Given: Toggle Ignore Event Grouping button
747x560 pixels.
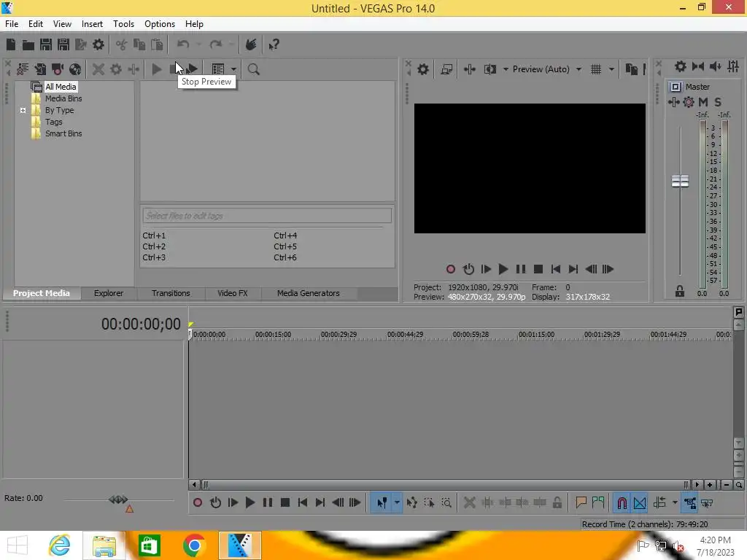Looking at the screenshot, I should coord(708,503).
